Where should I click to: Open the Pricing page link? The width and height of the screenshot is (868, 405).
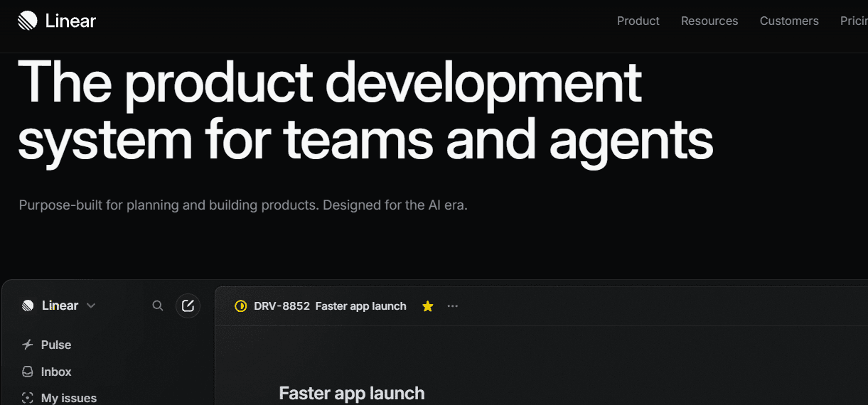pyautogui.click(x=854, y=21)
